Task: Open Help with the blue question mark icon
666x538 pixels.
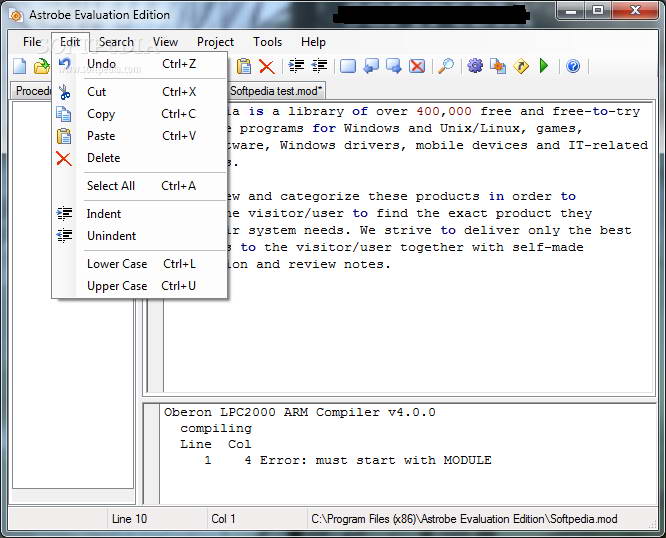Action: click(573, 66)
